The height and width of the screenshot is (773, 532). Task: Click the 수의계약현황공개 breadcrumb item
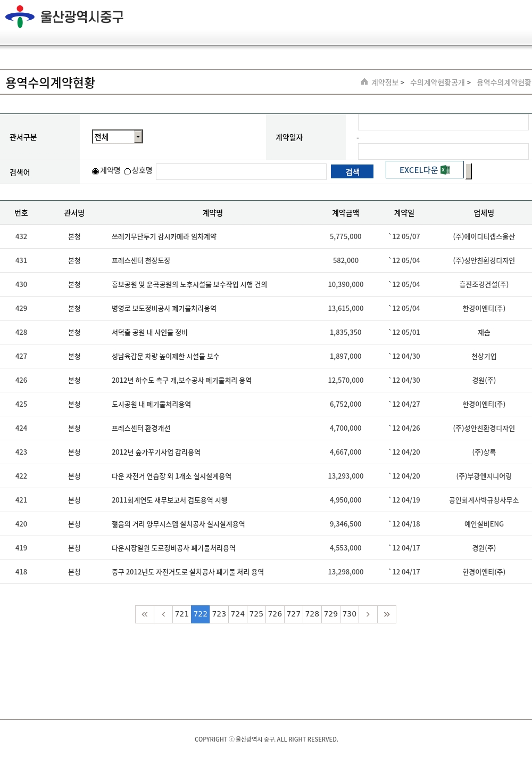pyautogui.click(x=437, y=83)
